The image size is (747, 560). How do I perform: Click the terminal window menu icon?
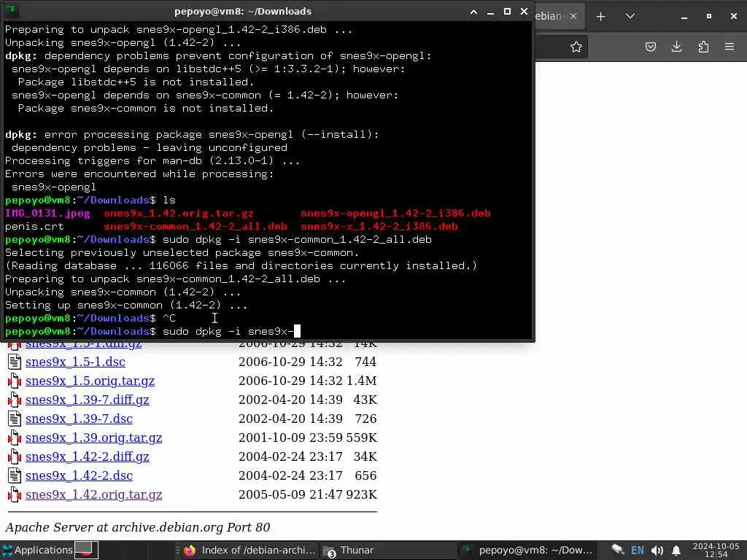click(x=11, y=10)
